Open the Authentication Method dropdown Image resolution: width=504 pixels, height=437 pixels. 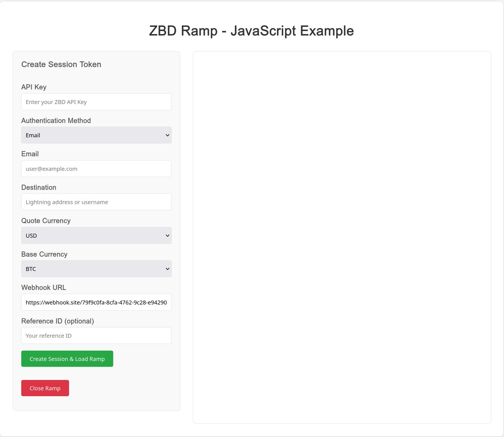pos(96,135)
